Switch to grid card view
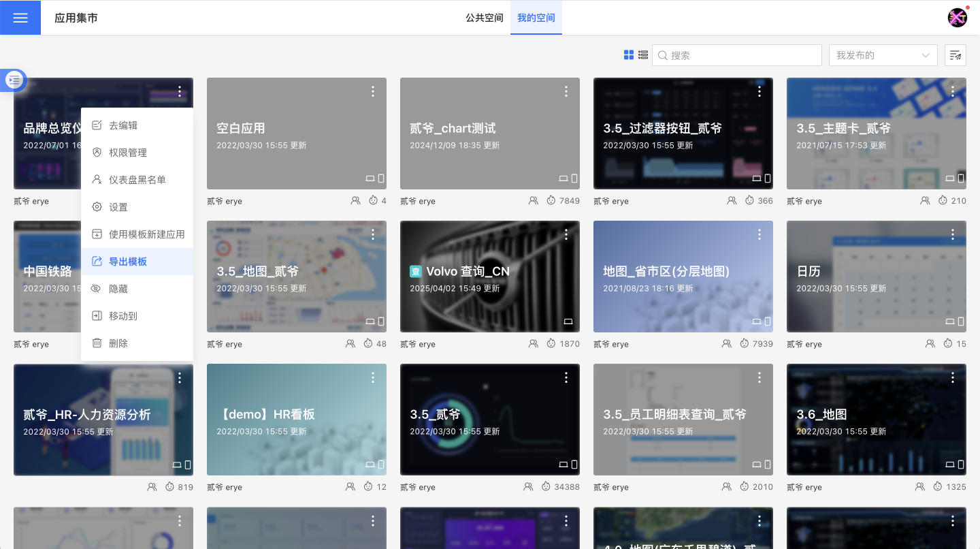Image resolution: width=980 pixels, height=549 pixels. coord(629,55)
